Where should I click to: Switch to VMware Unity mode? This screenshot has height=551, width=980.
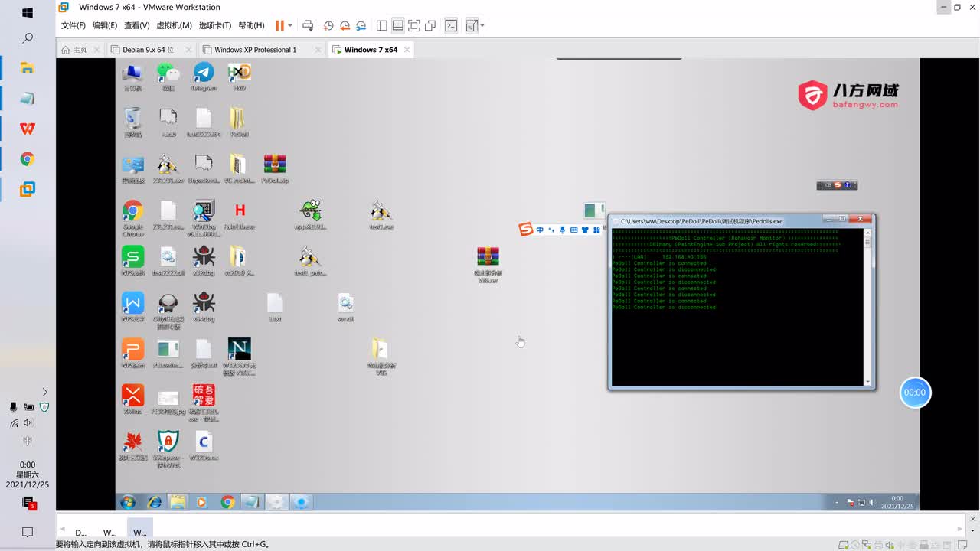[430, 25]
